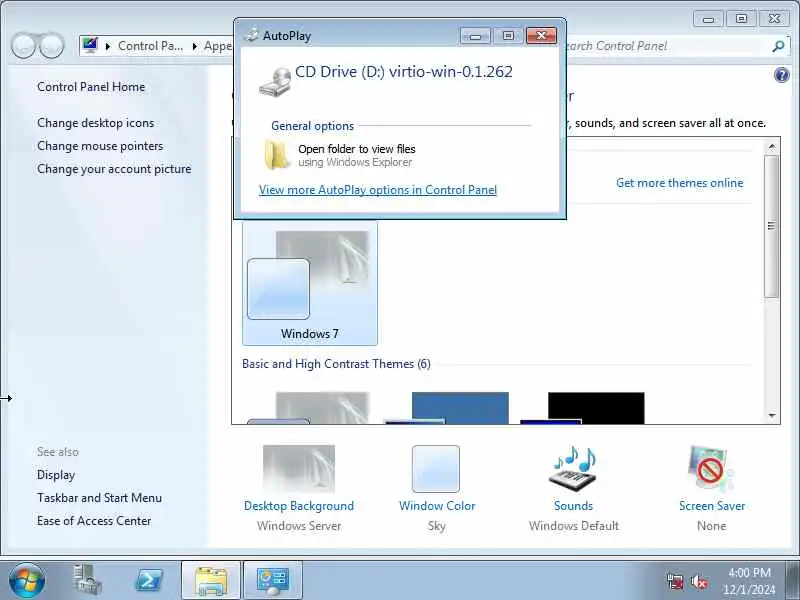Click View more AutoPlay options link

(x=378, y=190)
